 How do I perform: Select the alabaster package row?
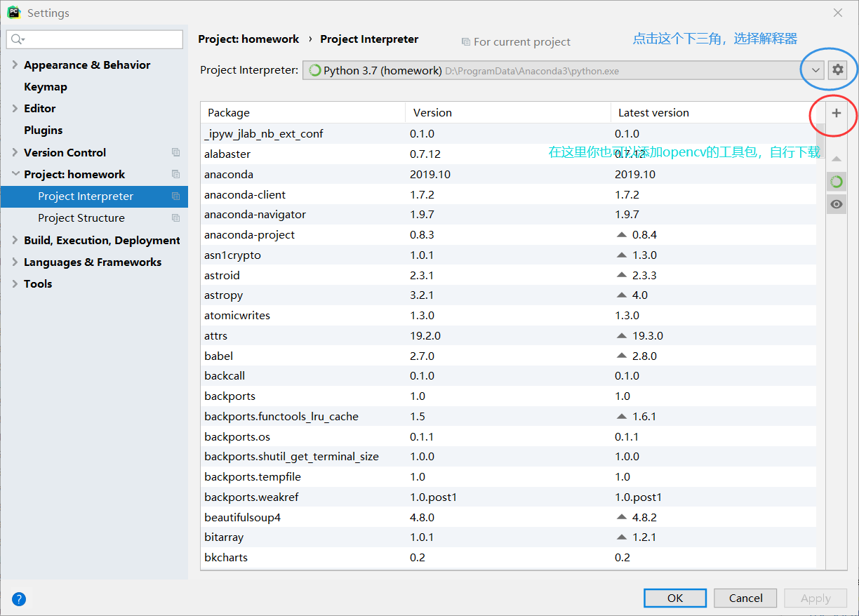(508, 154)
